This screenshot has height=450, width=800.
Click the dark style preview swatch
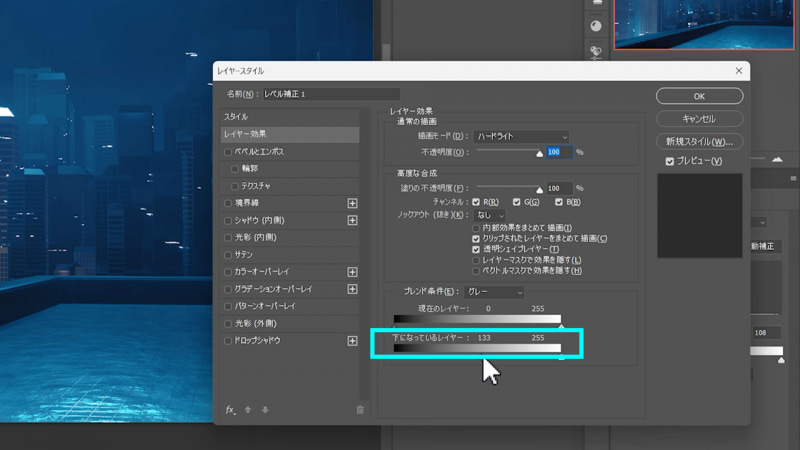(x=699, y=215)
